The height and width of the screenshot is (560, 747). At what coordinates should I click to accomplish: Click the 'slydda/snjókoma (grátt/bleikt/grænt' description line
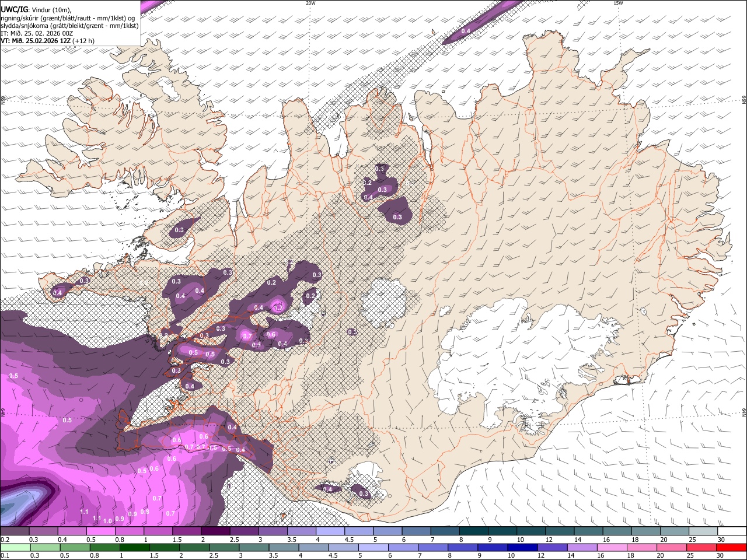69,26
